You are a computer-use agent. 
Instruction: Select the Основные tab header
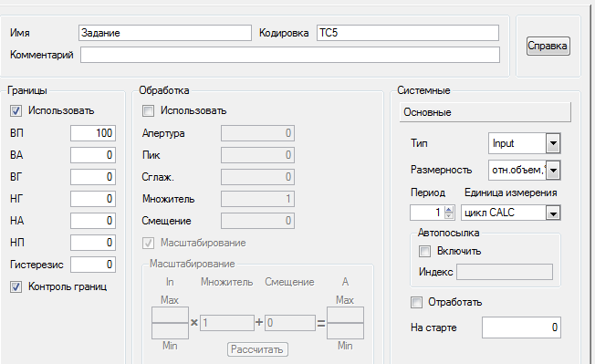[485, 112]
